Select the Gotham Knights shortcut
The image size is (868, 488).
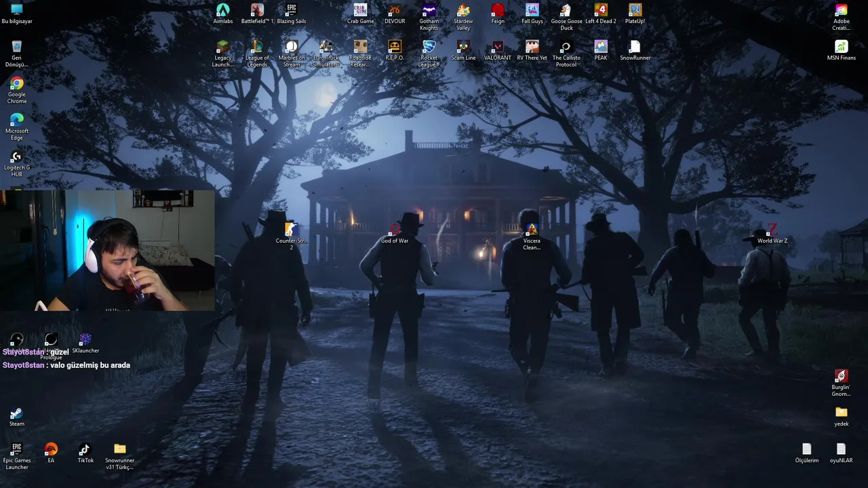coord(429,17)
